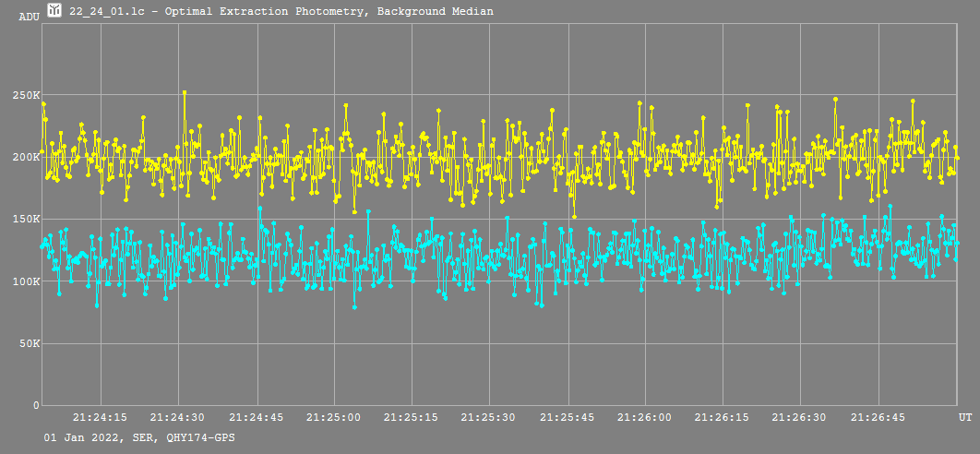This screenshot has width=980, height=454.
Task: Click the date and camera footer text
Action: (x=138, y=437)
